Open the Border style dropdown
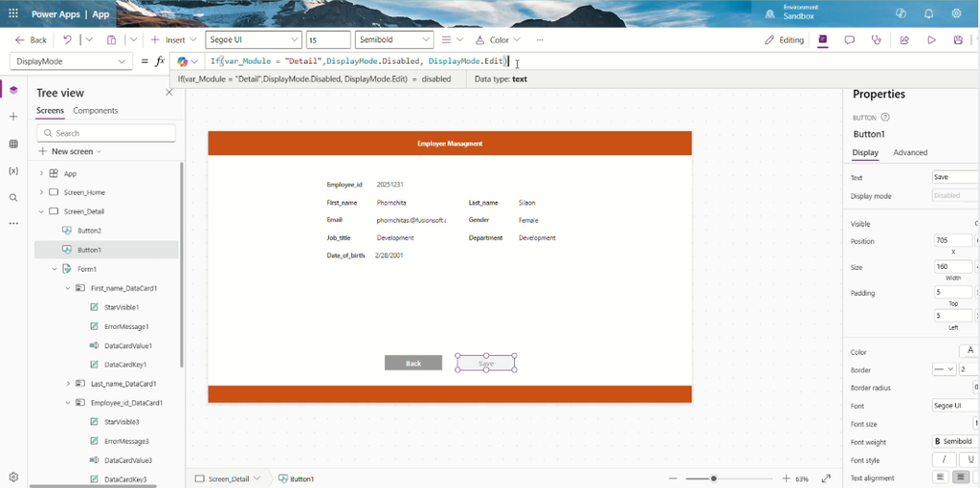 (944, 369)
